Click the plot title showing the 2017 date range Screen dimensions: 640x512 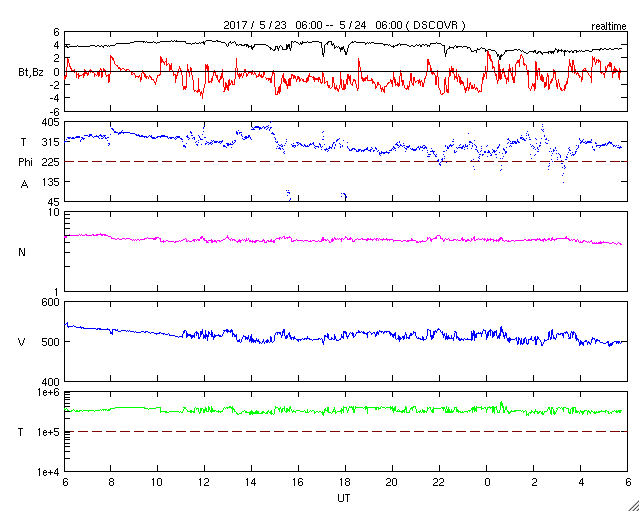[344, 25]
